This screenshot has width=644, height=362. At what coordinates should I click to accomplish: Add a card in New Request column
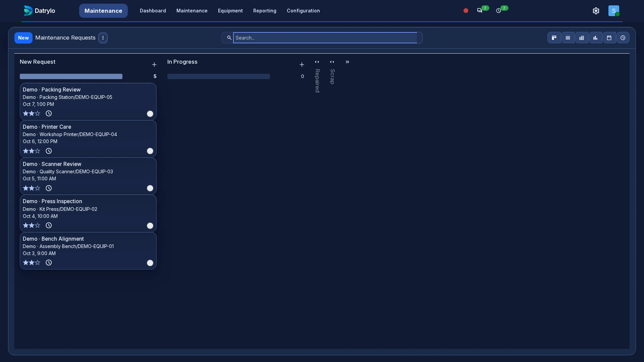154,65
